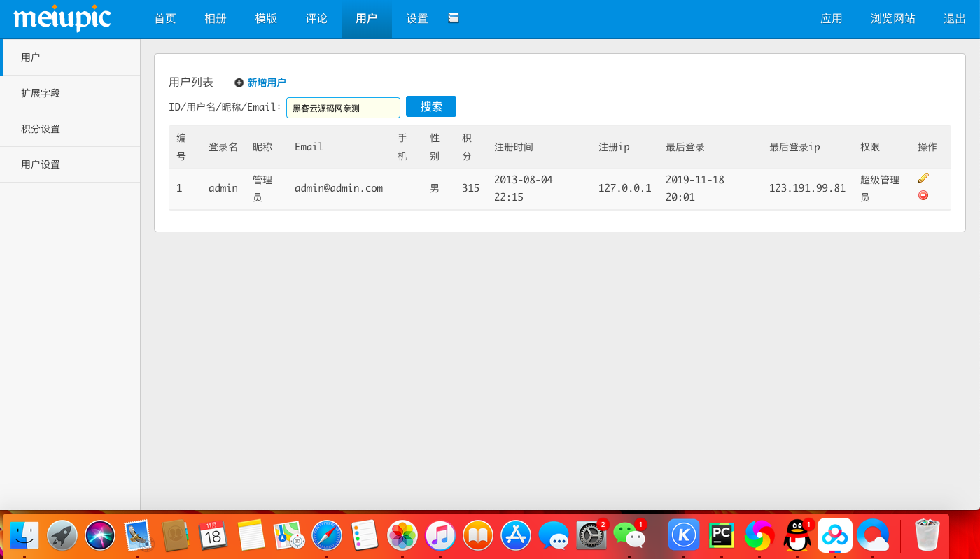Open Safari from the dock

click(x=327, y=536)
